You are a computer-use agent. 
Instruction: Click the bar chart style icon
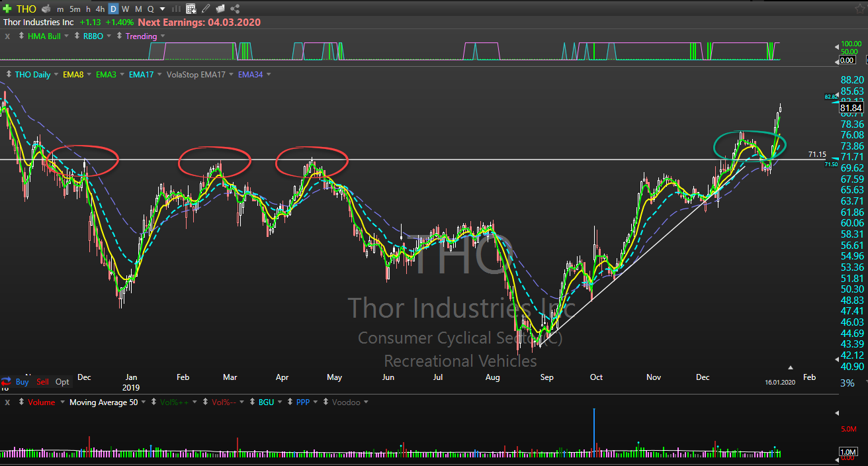[176, 9]
